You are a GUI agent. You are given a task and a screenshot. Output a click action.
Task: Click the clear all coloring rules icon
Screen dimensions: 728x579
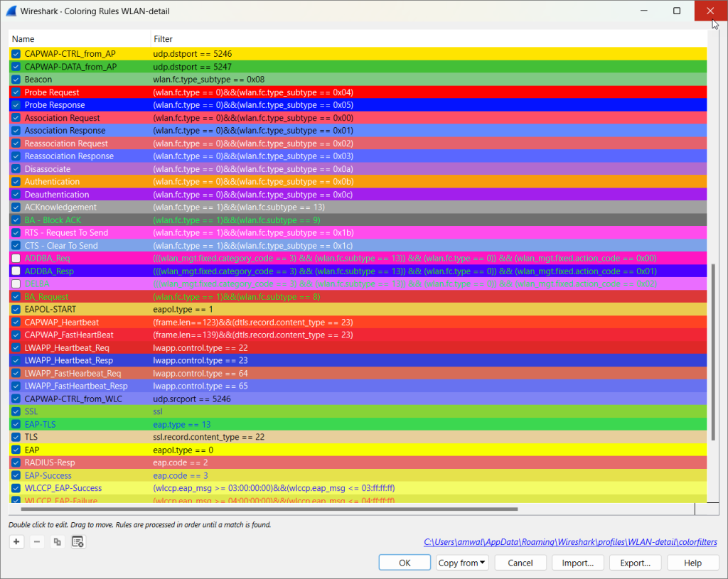coord(78,542)
